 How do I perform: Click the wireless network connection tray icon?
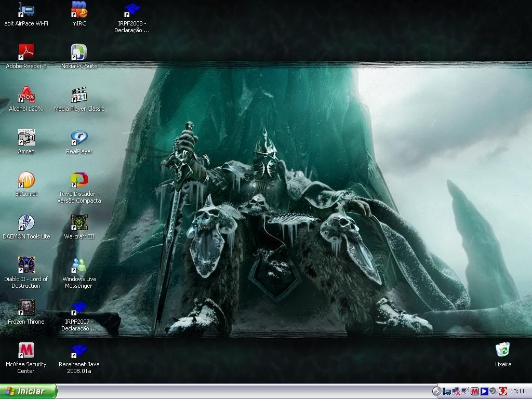point(465,391)
